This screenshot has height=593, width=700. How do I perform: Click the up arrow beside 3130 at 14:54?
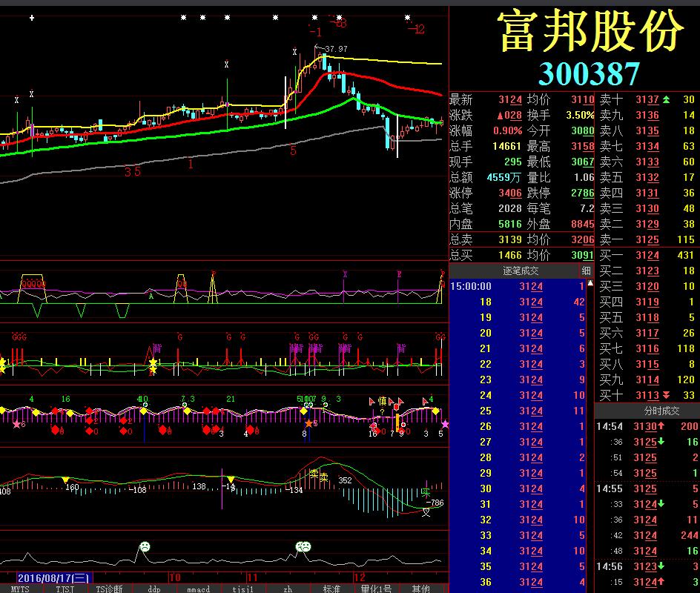[661, 426]
